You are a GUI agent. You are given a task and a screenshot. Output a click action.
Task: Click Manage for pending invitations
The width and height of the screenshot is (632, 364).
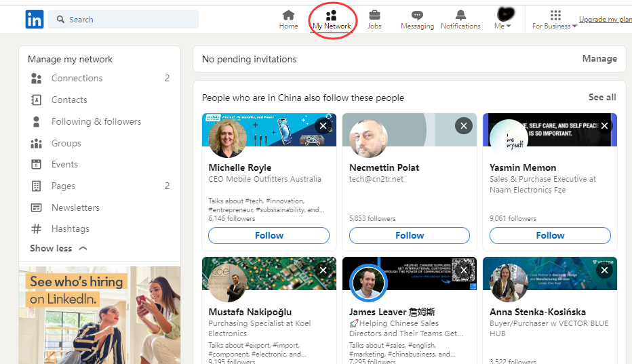[x=599, y=59]
